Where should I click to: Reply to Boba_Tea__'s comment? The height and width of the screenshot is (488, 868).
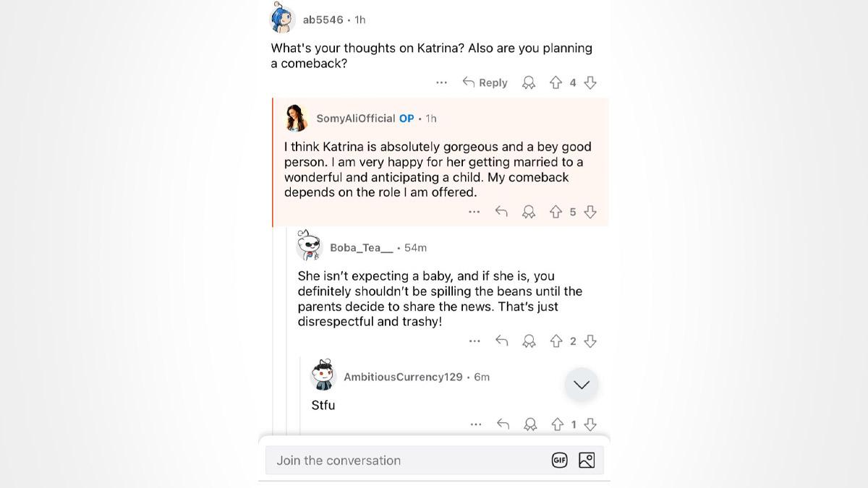502,341
